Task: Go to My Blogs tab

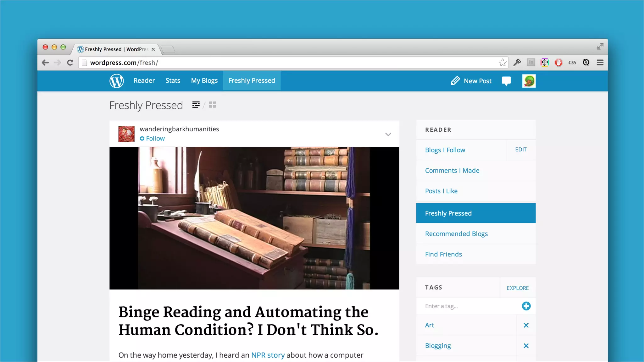Action: click(204, 81)
